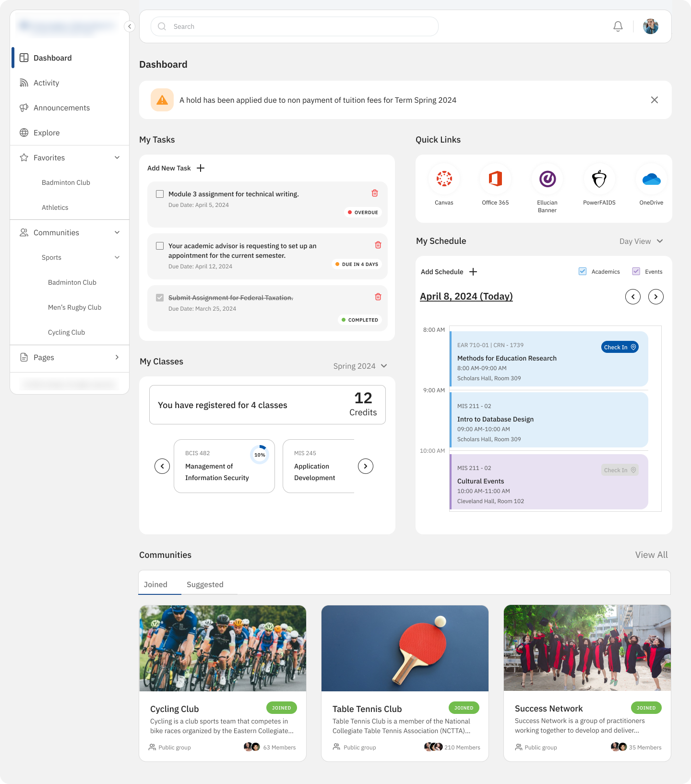The height and width of the screenshot is (784, 691).
Task: Delete the Federal Taxation task
Action: pos(378,297)
